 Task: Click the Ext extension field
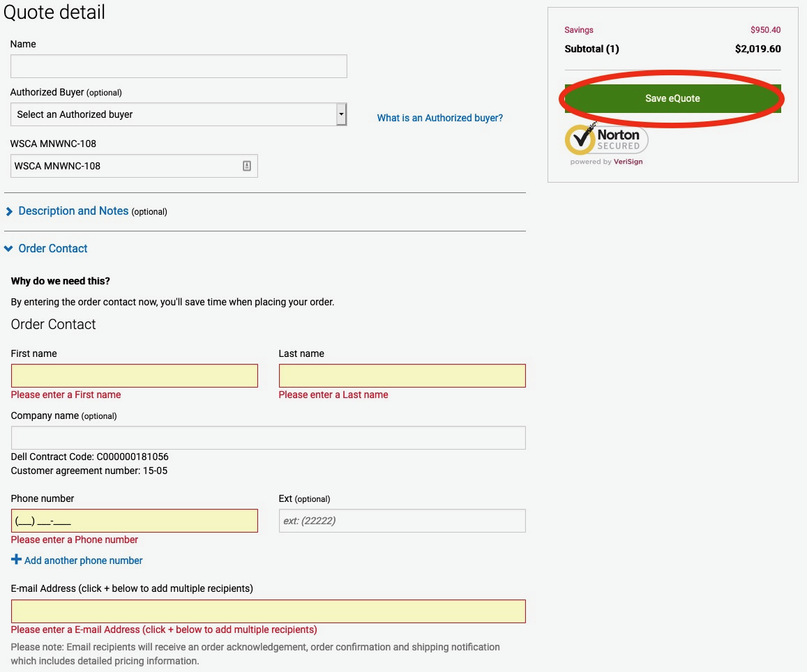402,521
